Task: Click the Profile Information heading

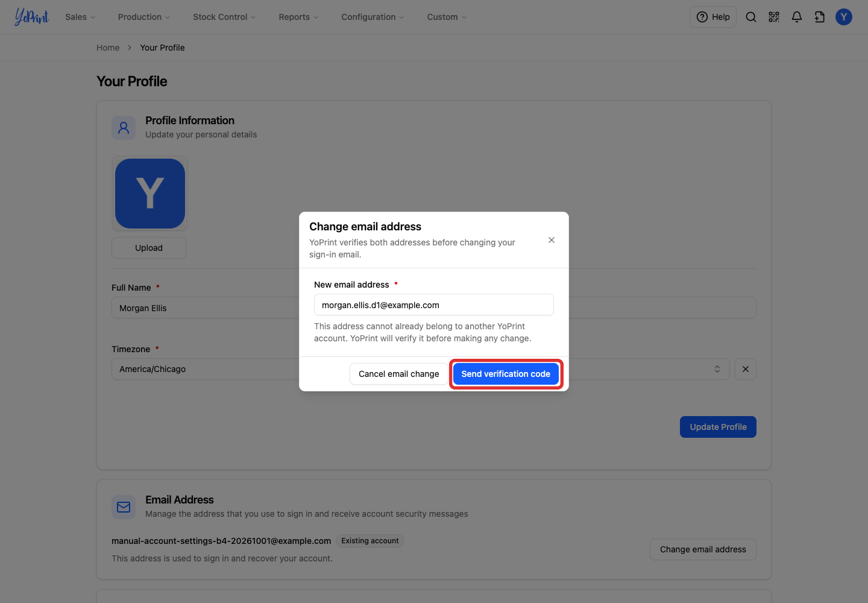Action: (190, 121)
